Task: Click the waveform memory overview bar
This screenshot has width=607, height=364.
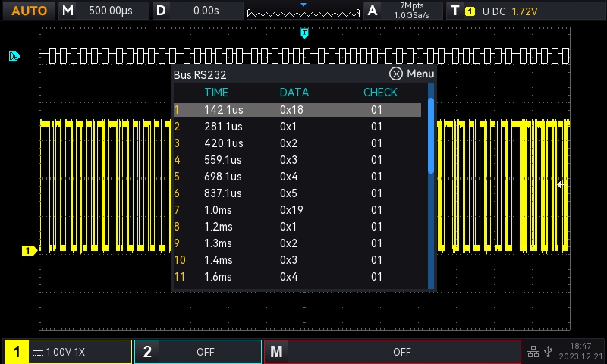Action: (x=303, y=11)
